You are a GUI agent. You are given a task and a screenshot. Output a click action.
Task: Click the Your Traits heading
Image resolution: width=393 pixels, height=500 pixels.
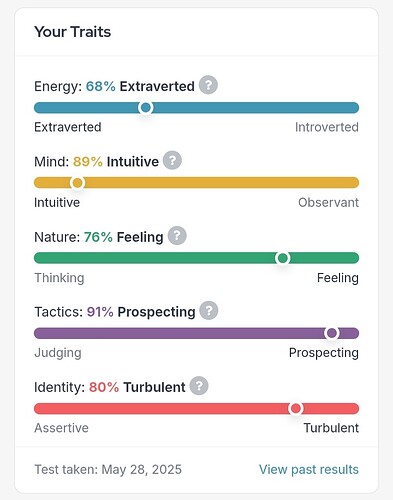(x=73, y=32)
